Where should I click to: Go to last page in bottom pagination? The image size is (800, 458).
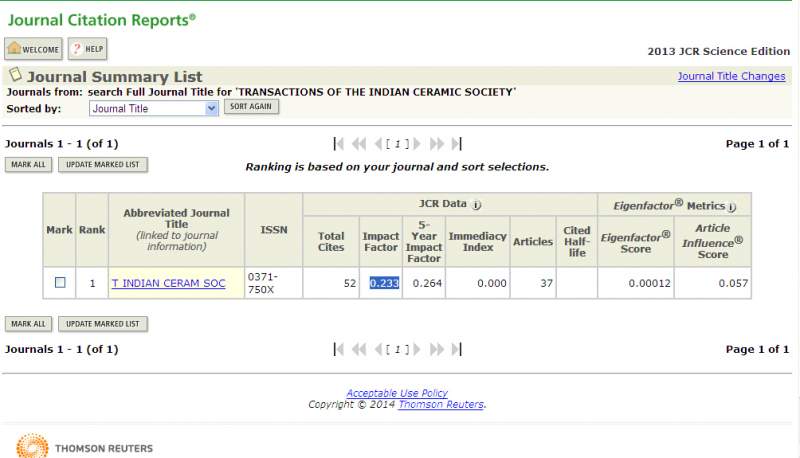tap(457, 349)
